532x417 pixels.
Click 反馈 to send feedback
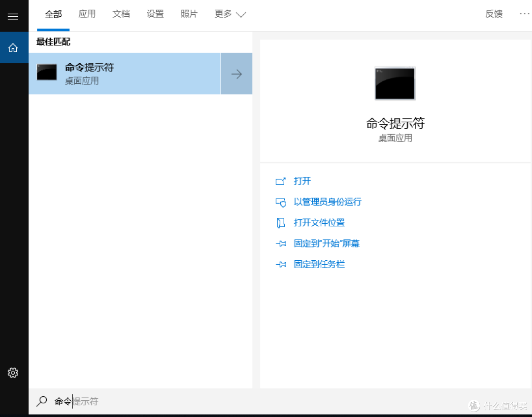[494, 14]
